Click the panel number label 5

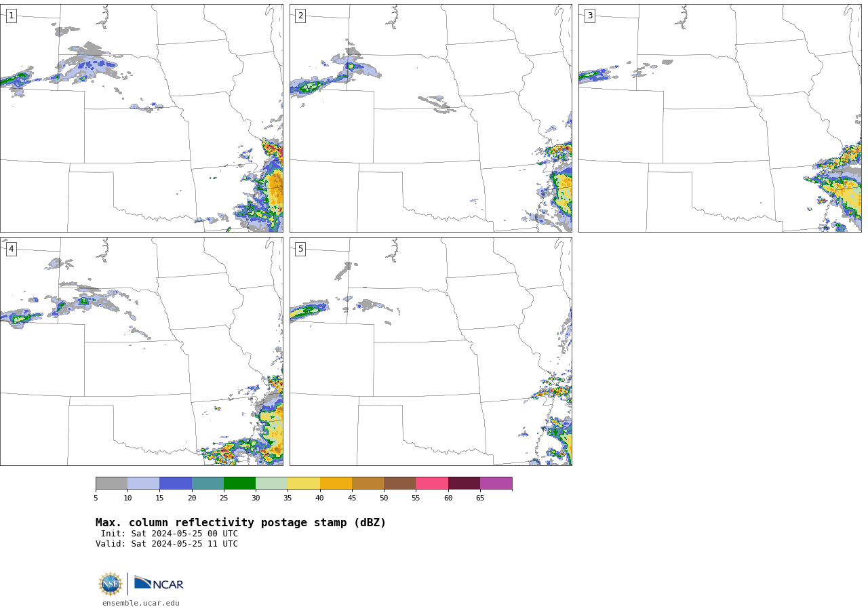[x=300, y=249]
